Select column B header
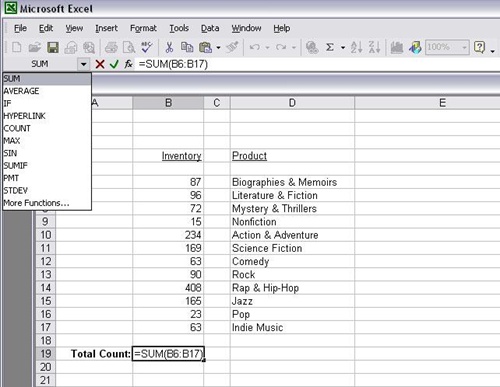The image size is (500, 387). [x=168, y=103]
